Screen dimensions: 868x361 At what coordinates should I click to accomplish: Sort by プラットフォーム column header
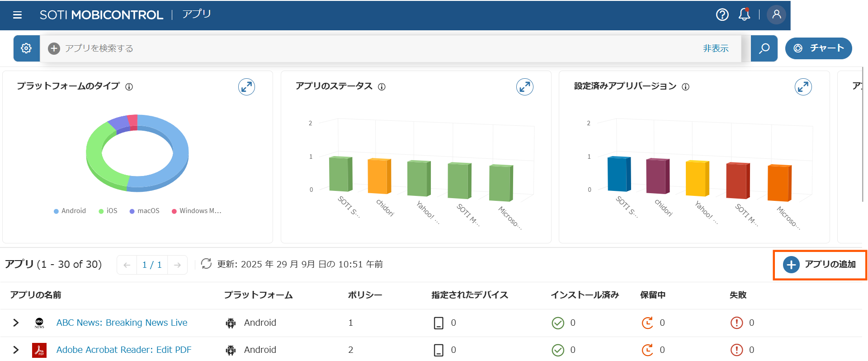coord(259,295)
